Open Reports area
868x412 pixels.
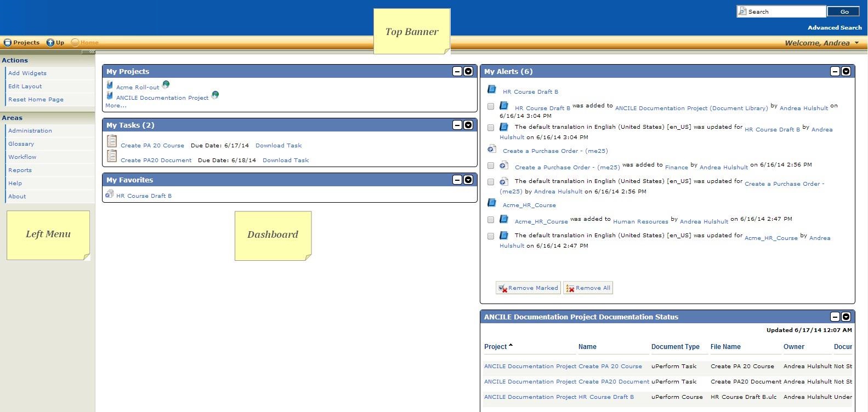[20, 170]
